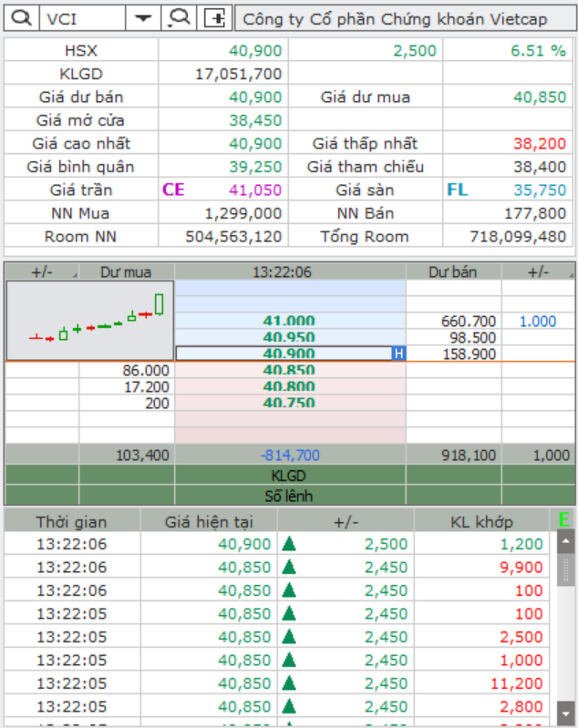
Task: Click the green E indicator in trade header
Action: pyautogui.click(x=563, y=519)
